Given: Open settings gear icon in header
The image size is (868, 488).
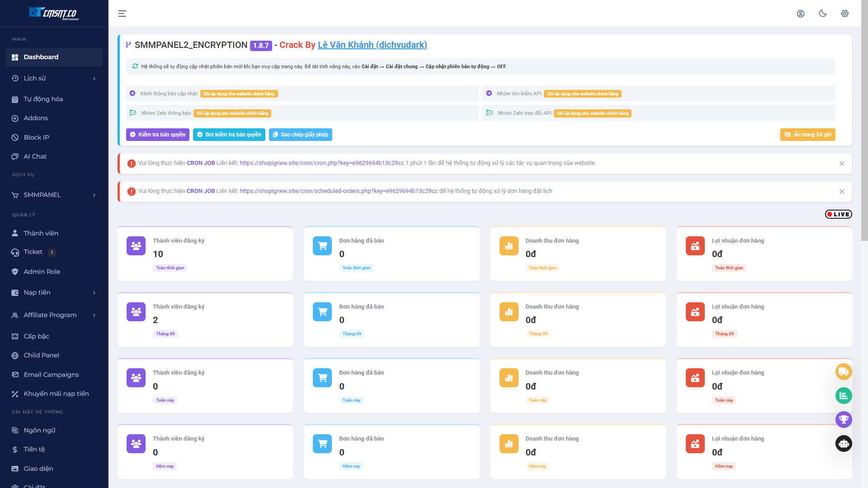Looking at the screenshot, I should (x=844, y=14).
